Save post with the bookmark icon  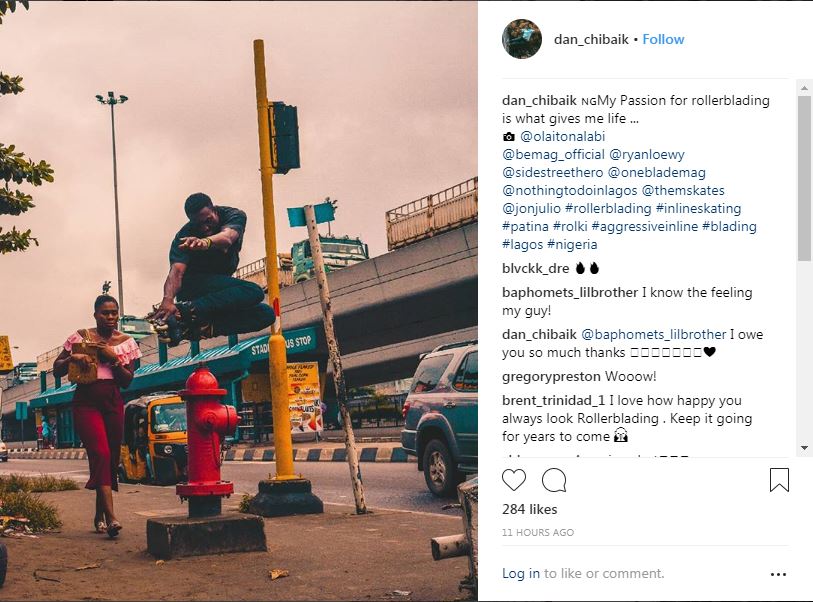click(x=779, y=481)
